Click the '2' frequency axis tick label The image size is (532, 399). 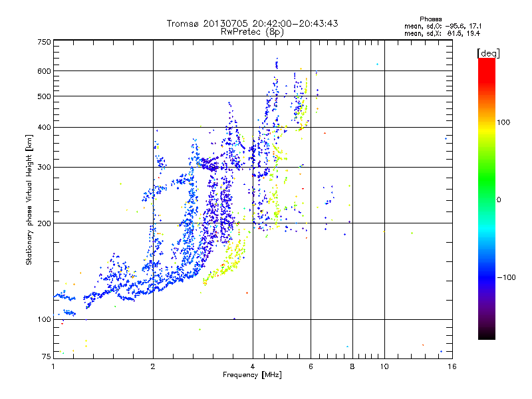[x=153, y=366]
